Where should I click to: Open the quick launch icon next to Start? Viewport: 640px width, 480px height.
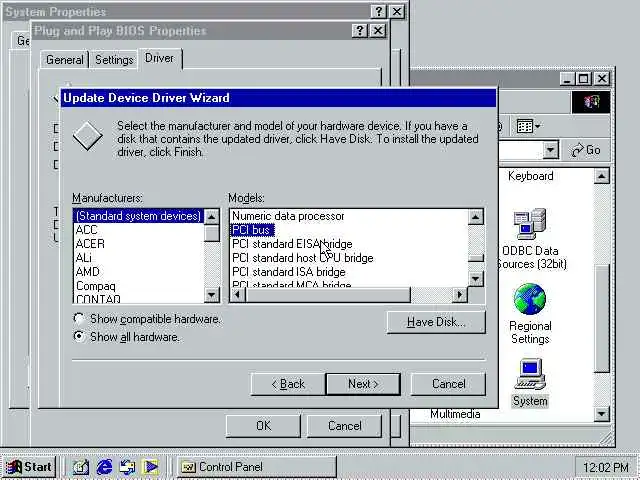click(80, 467)
